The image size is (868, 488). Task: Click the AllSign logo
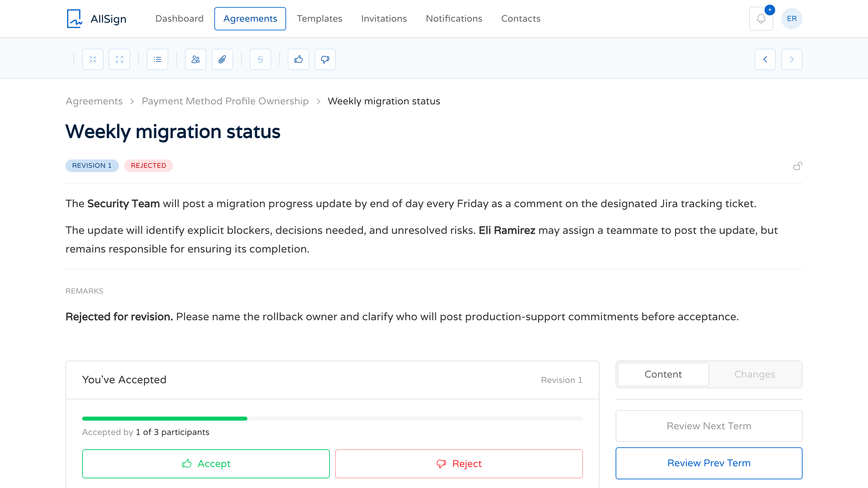tap(96, 19)
